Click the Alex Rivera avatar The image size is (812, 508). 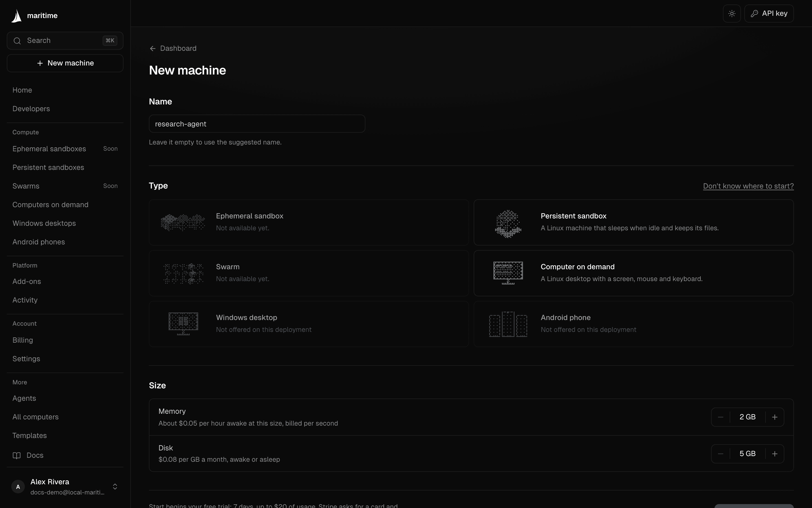coord(18,487)
